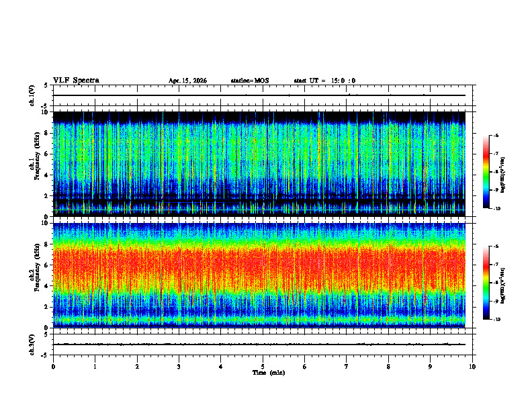Image resolution: width=532 pixels, height=411 pixels.
Task: Click inside the ch.2 red-banded spectrogram panel
Action: (x=259, y=275)
